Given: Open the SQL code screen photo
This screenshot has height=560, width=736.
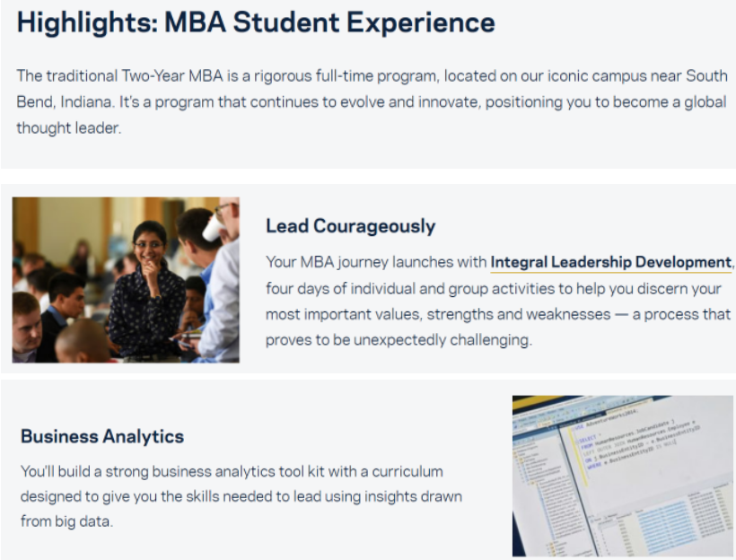Looking at the screenshot, I should tap(622, 476).
